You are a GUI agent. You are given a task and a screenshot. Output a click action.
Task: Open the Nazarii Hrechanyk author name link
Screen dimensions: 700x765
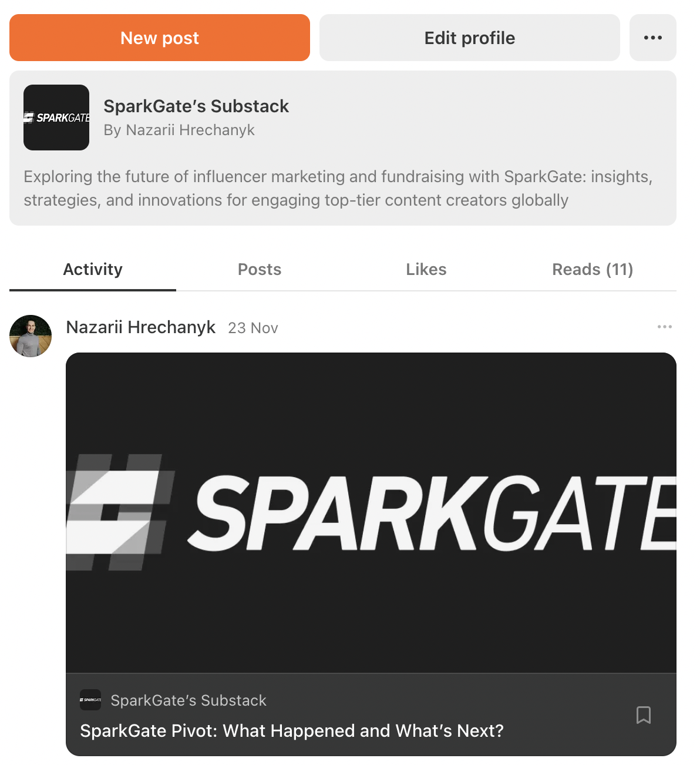[x=141, y=327]
